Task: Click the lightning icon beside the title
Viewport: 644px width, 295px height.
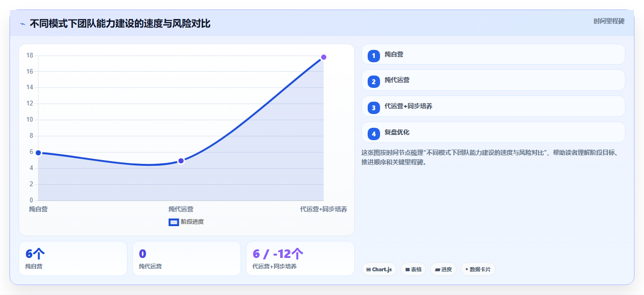Action: [x=23, y=24]
